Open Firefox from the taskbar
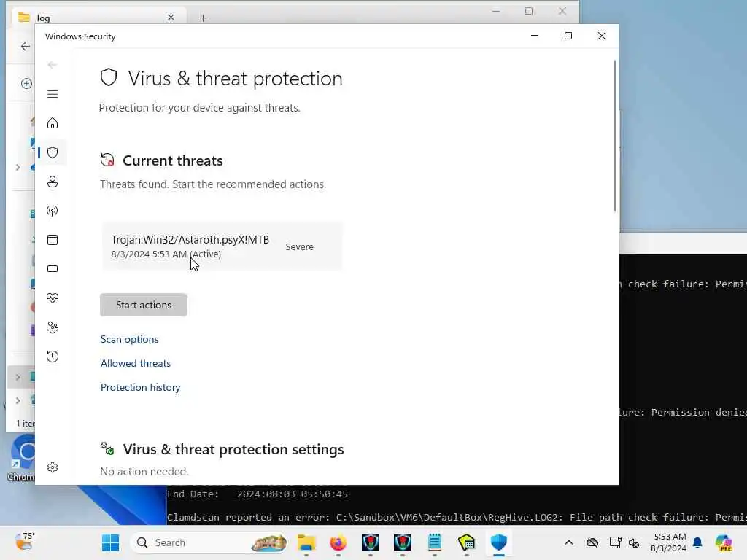The image size is (747, 560). (x=338, y=542)
